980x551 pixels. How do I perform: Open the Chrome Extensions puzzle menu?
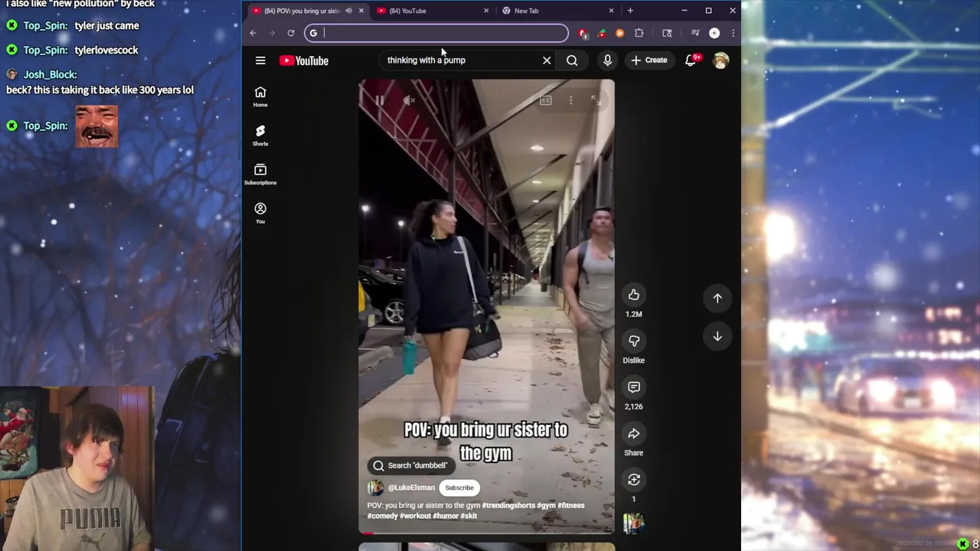(x=639, y=33)
